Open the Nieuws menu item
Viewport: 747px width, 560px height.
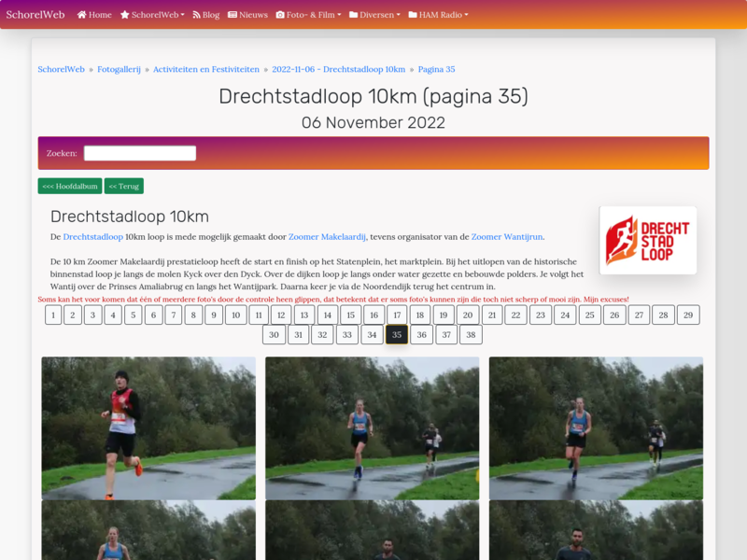pos(247,15)
